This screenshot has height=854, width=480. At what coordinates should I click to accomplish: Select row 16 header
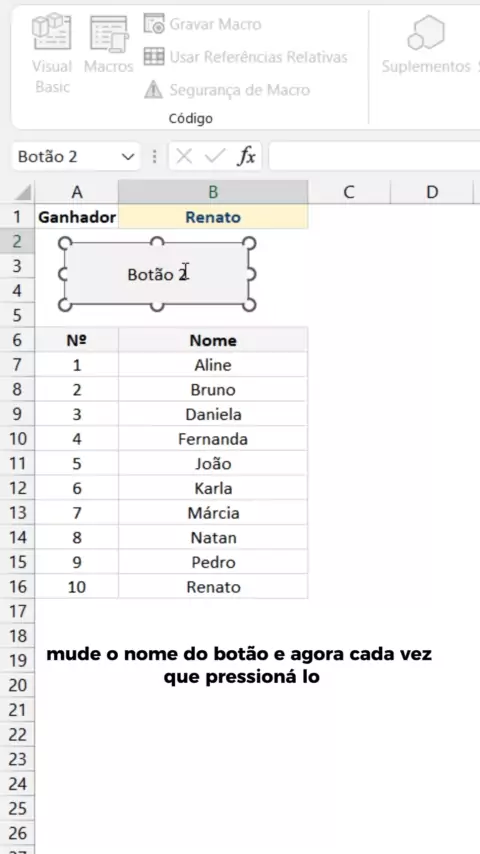click(x=17, y=587)
